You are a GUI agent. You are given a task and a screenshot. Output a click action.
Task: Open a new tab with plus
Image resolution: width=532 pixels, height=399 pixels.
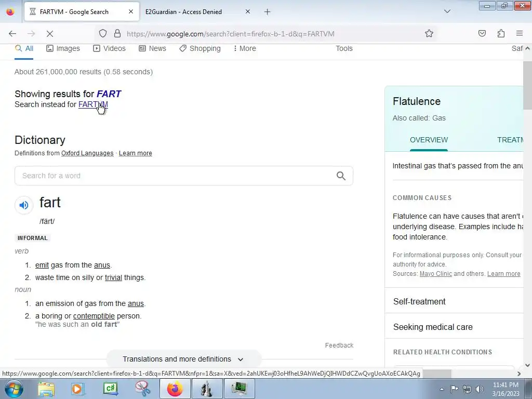pyautogui.click(x=268, y=12)
